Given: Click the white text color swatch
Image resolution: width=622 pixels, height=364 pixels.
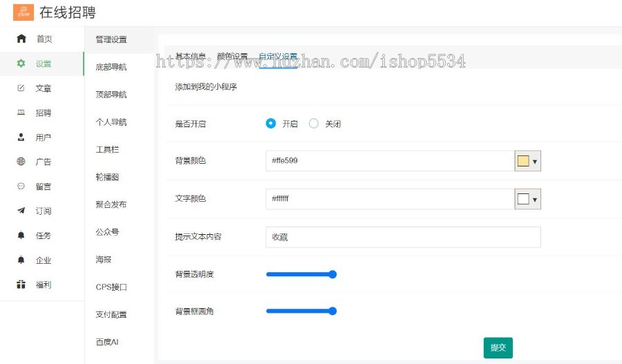Looking at the screenshot, I should pyautogui.click(x=523, y=199).
